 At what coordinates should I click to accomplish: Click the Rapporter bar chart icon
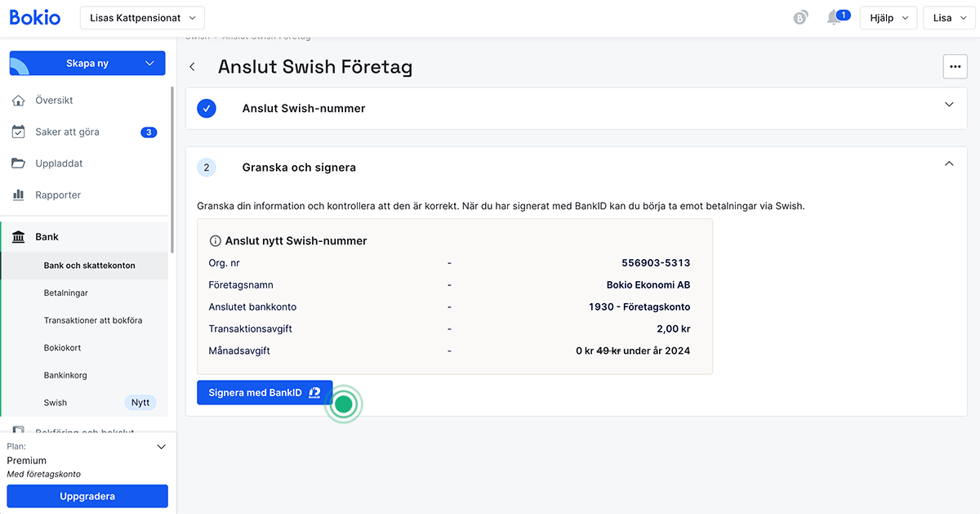click(x=18, y=194)
